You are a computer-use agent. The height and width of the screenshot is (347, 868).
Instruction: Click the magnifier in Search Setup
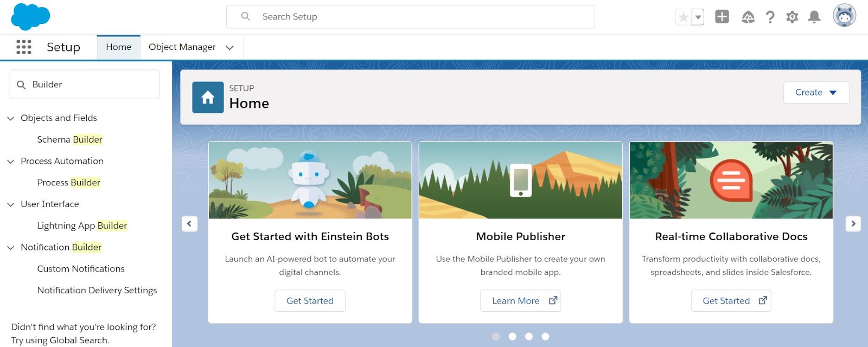click(246, 17)
